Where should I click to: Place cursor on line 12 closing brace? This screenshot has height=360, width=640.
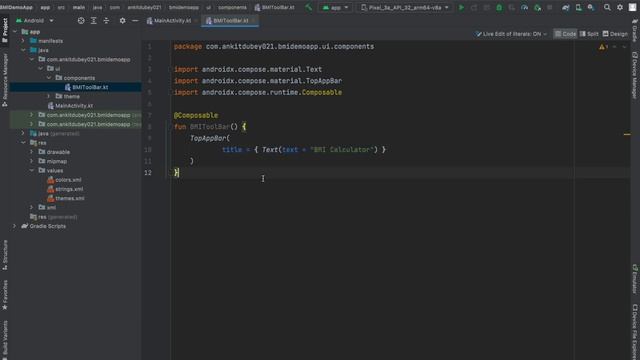pos(176,173)
